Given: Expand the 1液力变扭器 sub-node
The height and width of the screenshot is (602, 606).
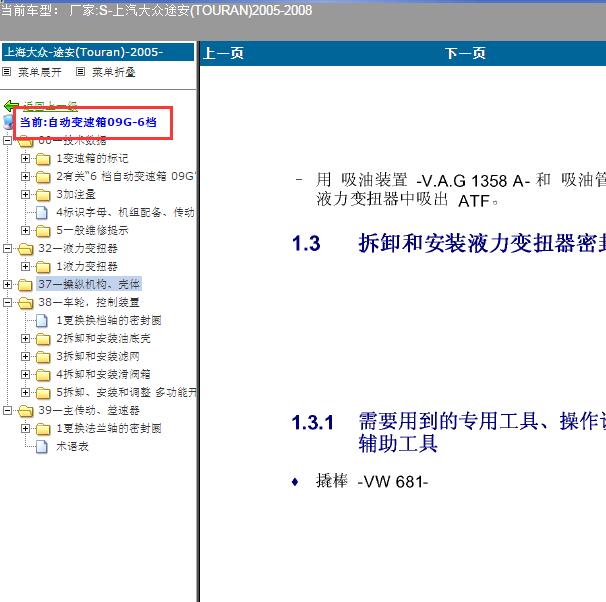Looking at the screenshot, I should (x=25, y=267).
